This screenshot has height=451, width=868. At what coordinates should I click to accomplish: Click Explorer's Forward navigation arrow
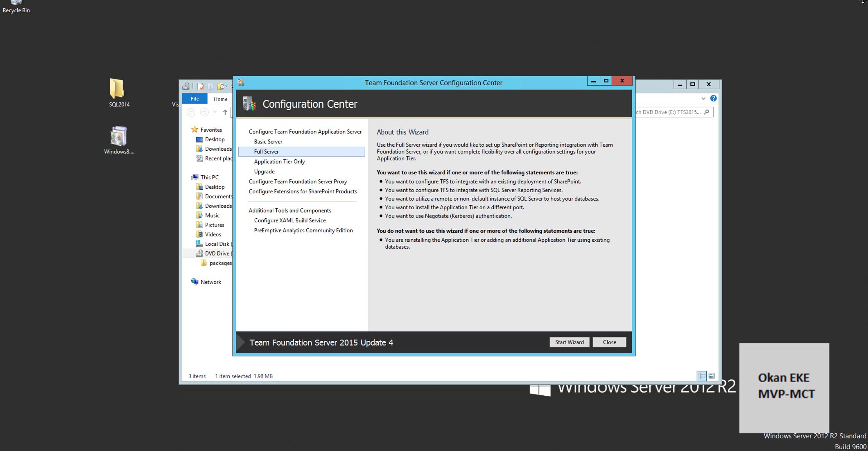pos(204,112)
